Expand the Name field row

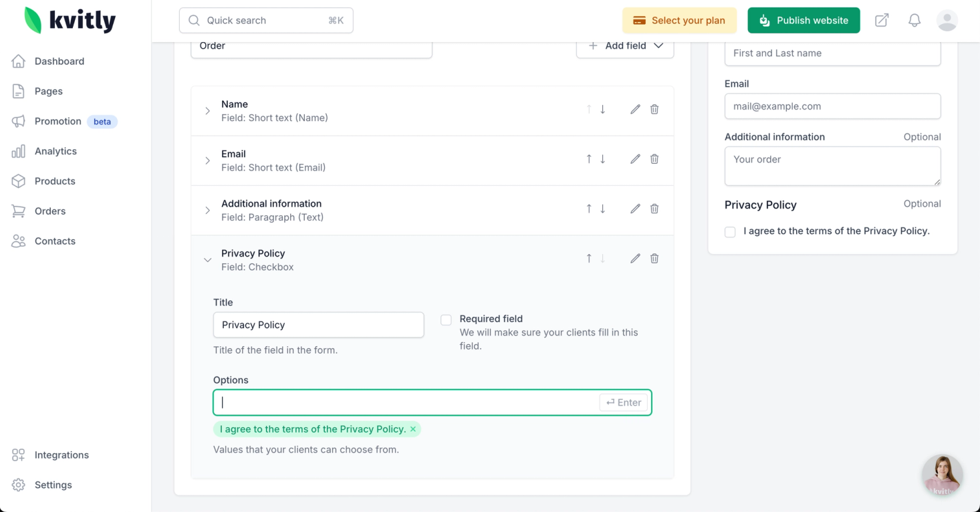(207, 111)
